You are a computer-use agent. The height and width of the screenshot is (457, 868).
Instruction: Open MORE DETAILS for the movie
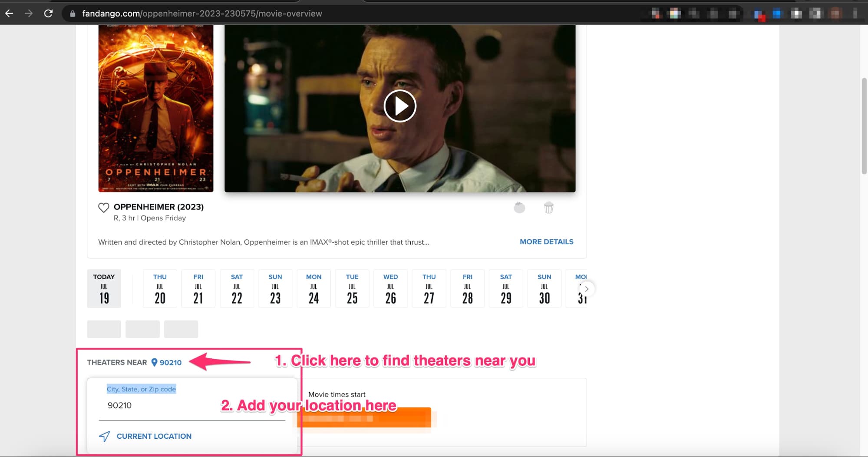(x=546, y=242)
